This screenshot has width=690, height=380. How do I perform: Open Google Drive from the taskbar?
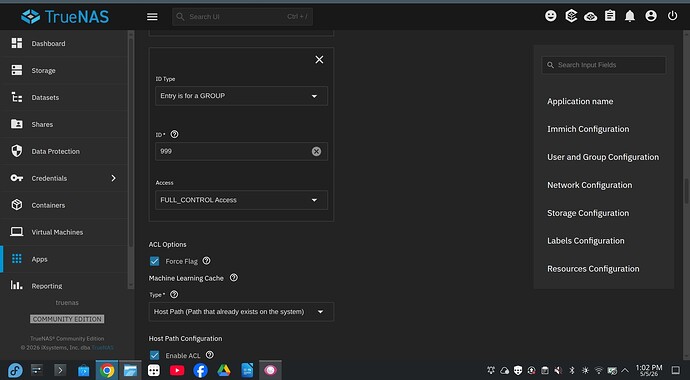point(224,370)
